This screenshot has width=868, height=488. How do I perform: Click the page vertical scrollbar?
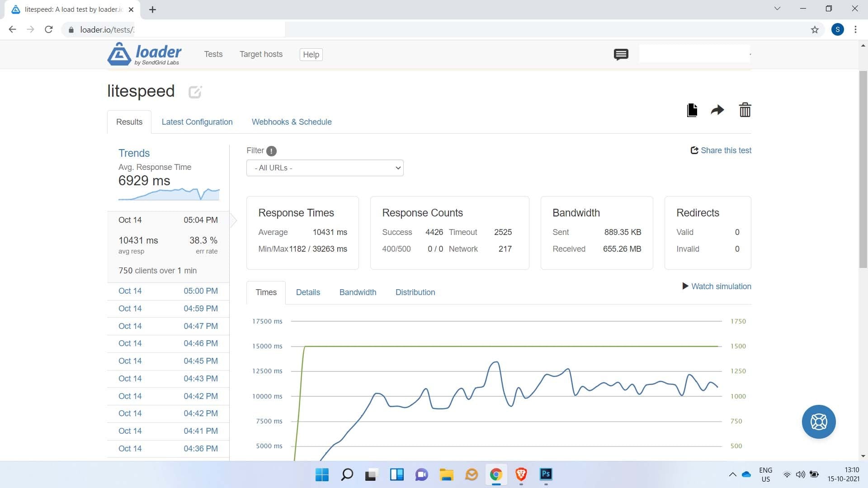863,169
